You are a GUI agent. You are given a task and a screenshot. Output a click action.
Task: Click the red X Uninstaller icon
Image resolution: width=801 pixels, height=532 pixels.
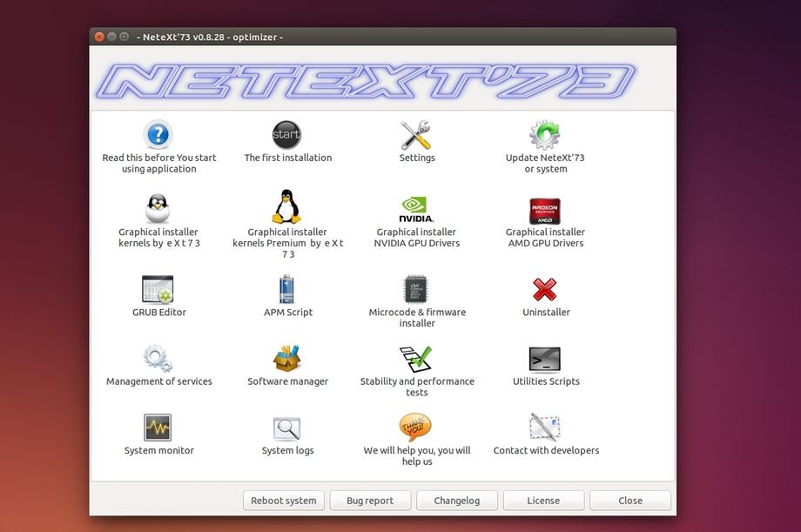point(545,289)
